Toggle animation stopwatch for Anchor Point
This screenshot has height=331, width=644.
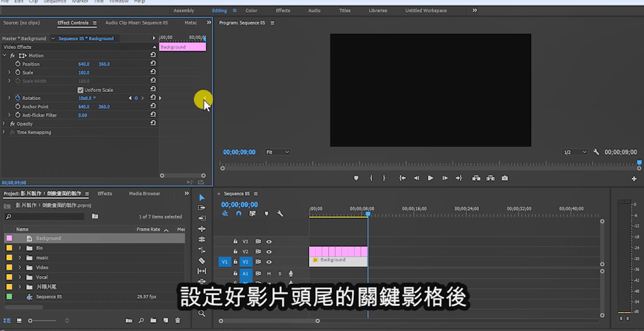[18, 106]
